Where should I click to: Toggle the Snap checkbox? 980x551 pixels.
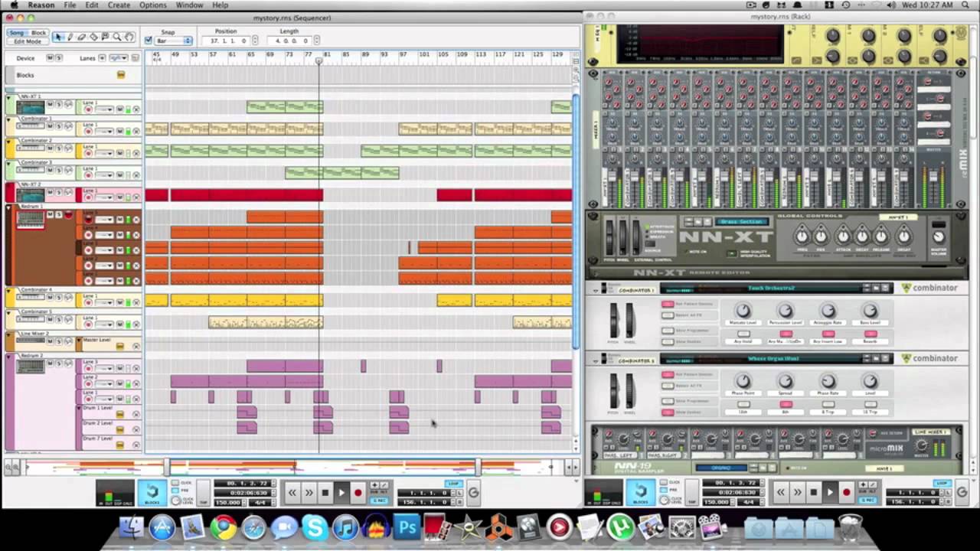149,41
